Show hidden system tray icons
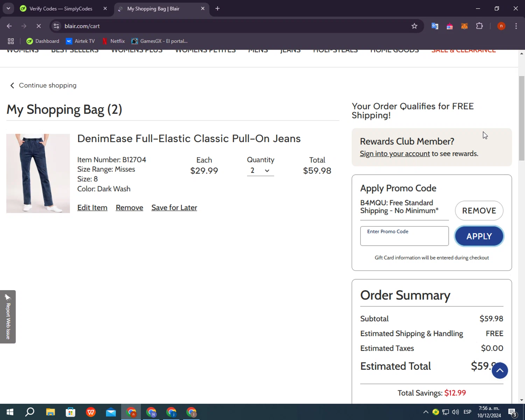Image resolution: width=525 pixels, height=420 pixels. [426, 412]
